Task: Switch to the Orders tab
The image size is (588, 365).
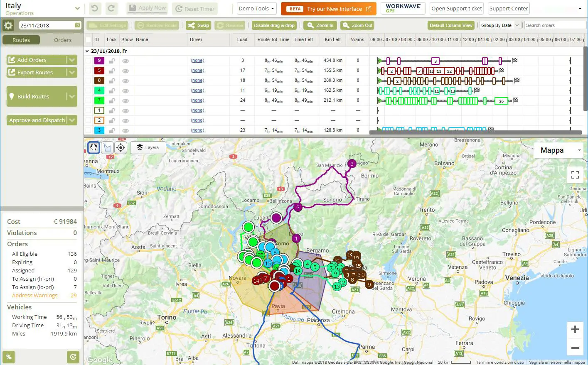Action: click(63, 40)
